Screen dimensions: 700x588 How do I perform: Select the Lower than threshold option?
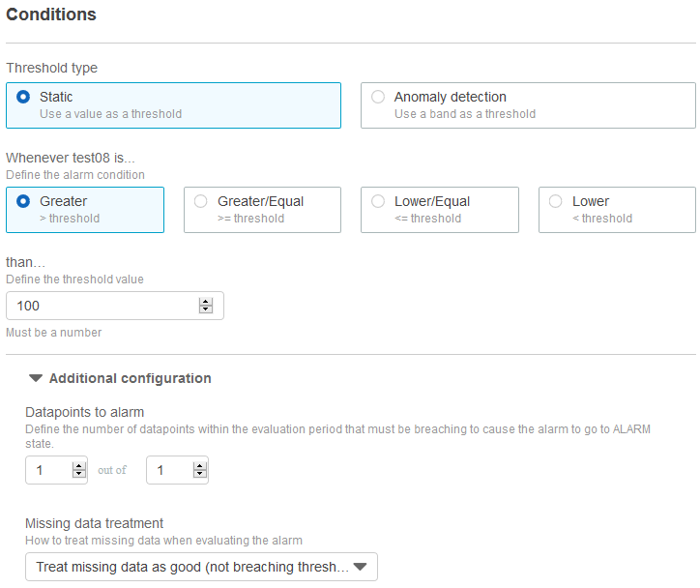click(x=555, y=201)
